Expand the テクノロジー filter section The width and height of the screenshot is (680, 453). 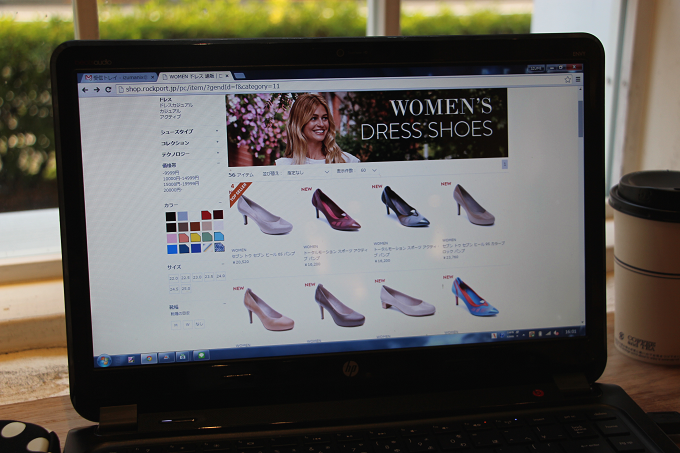[x=176, y=154]
